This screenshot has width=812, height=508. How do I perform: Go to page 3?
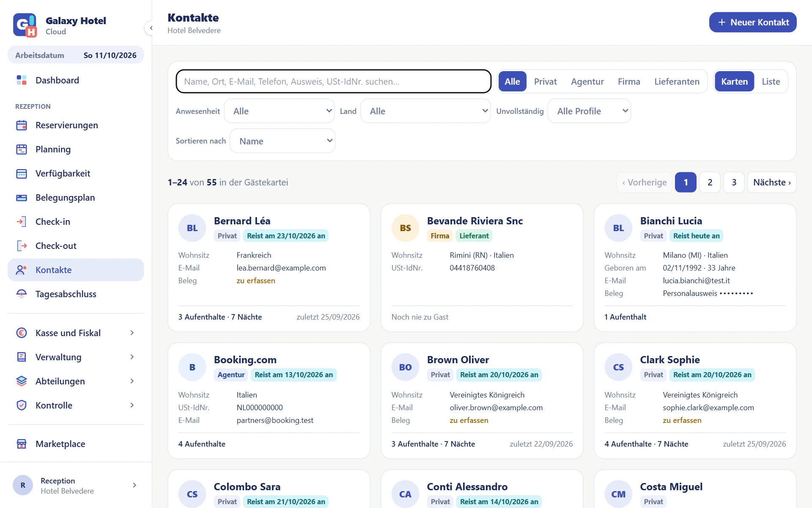click(x=734, y=182)
